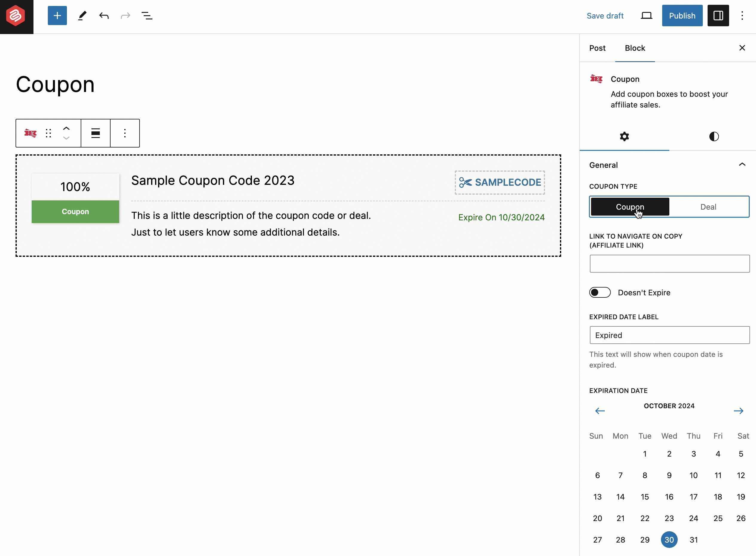Enable the Doesn't Expire toggle
The height and width of the screenshot is (556, 756).
click(x=599, y=292)
